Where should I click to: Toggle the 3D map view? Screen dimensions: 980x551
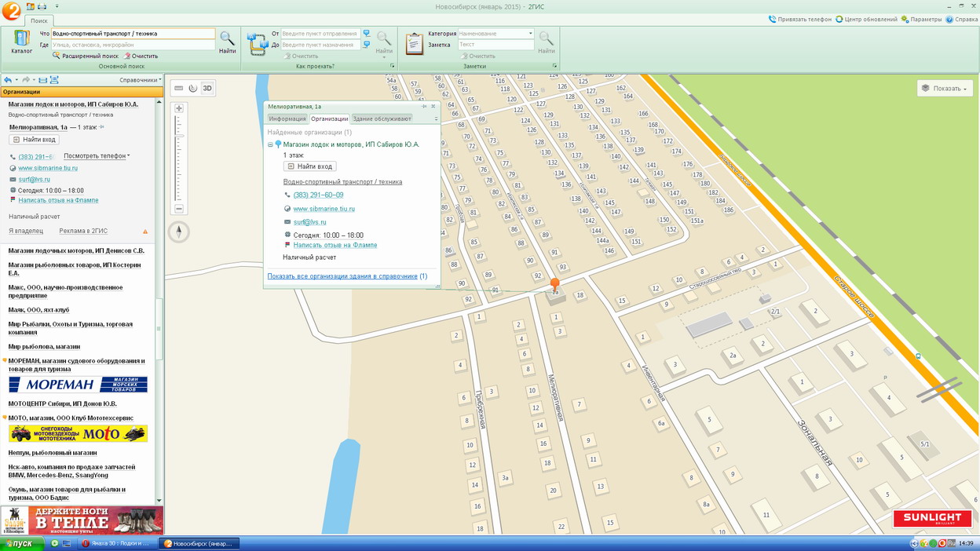(x=207, y=89)
